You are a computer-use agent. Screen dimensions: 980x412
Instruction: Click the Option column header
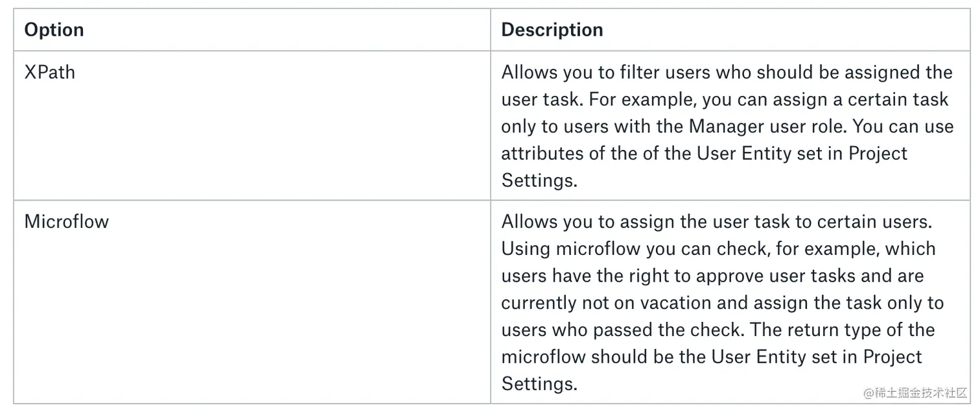(54, 30)
